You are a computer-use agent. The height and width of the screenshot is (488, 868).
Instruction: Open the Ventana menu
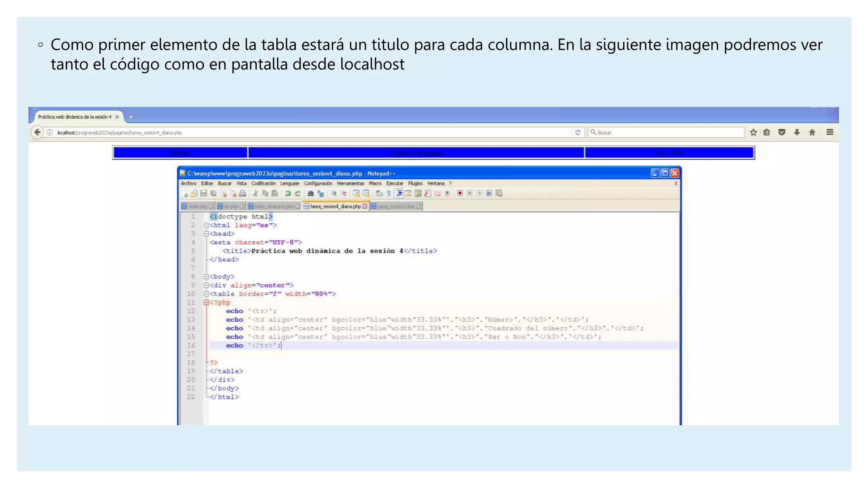(x=436, y=183)
